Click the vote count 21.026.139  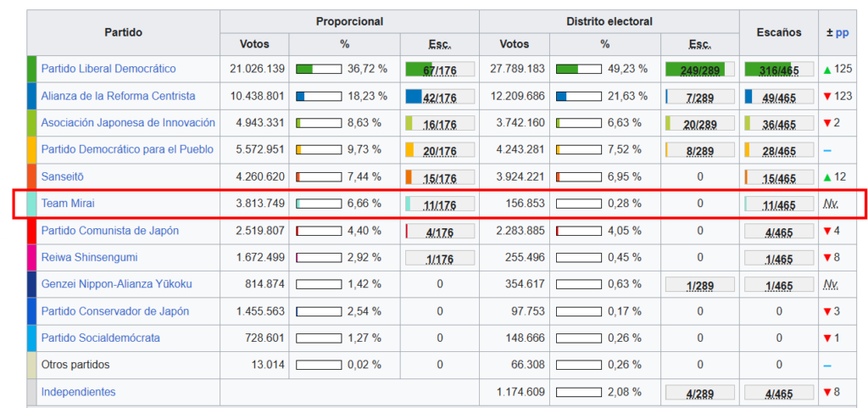[258, 70]
